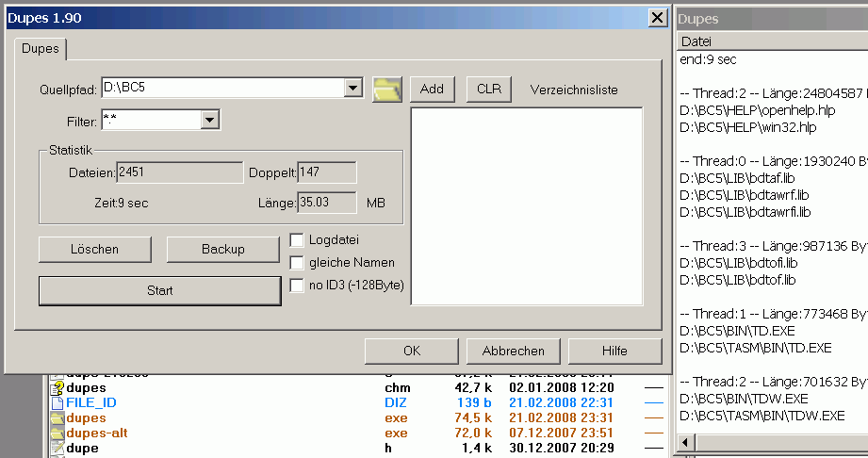Image resolution: width=868 pixels, height=458 pixels.
Task: Select the Dupes tab
Action: [39, 47]
